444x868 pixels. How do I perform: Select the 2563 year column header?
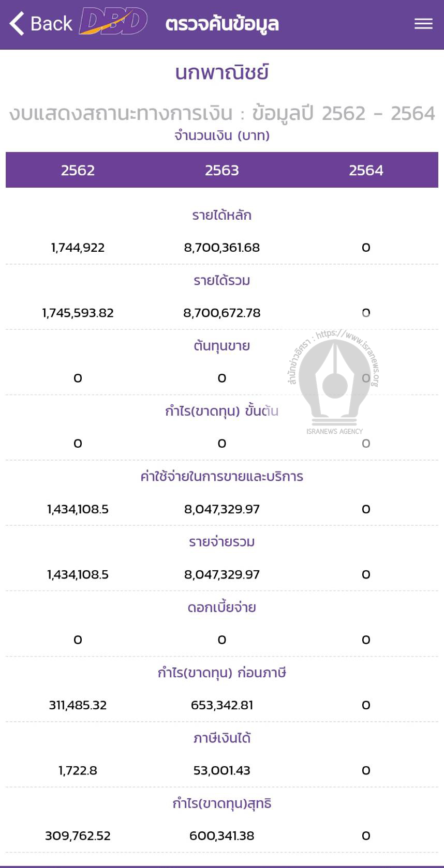click(x=222, y=170)
